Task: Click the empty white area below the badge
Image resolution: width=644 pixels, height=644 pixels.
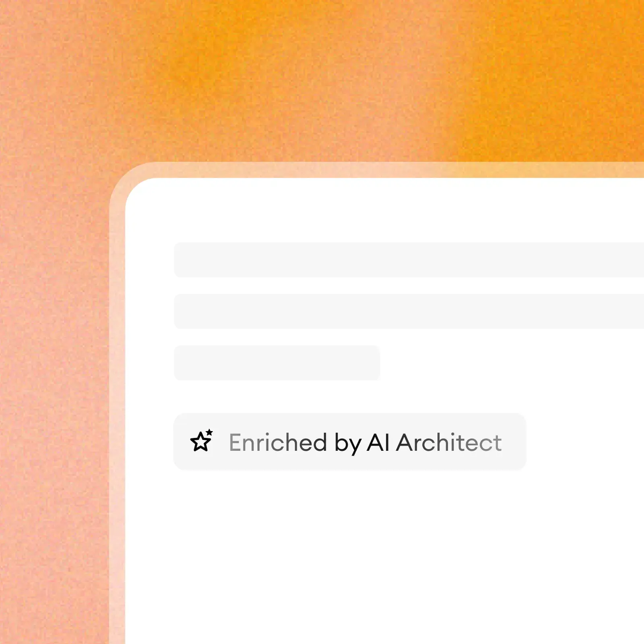Action: [382, 559]
